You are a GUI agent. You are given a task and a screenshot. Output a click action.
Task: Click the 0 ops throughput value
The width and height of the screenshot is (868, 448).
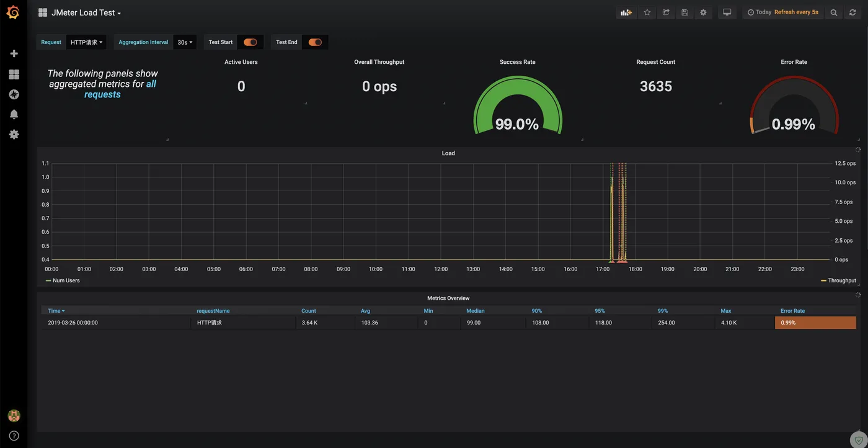click(x=379, y=86)
